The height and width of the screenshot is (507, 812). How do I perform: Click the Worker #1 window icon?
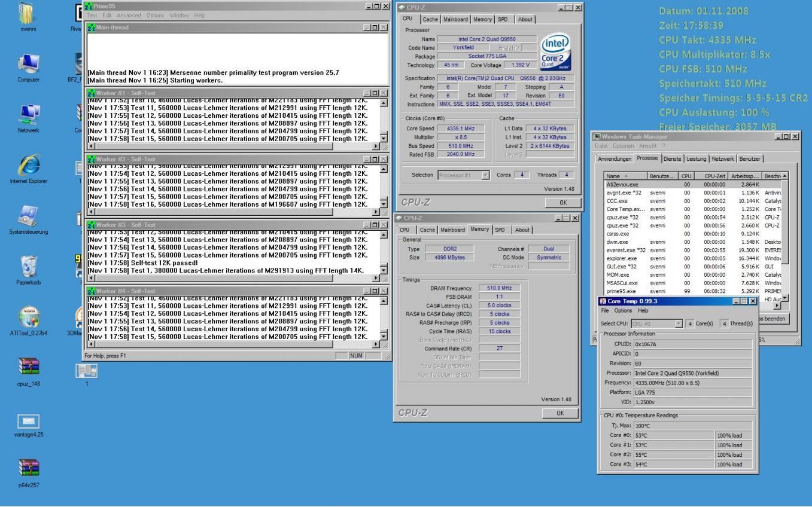point(92,93)
